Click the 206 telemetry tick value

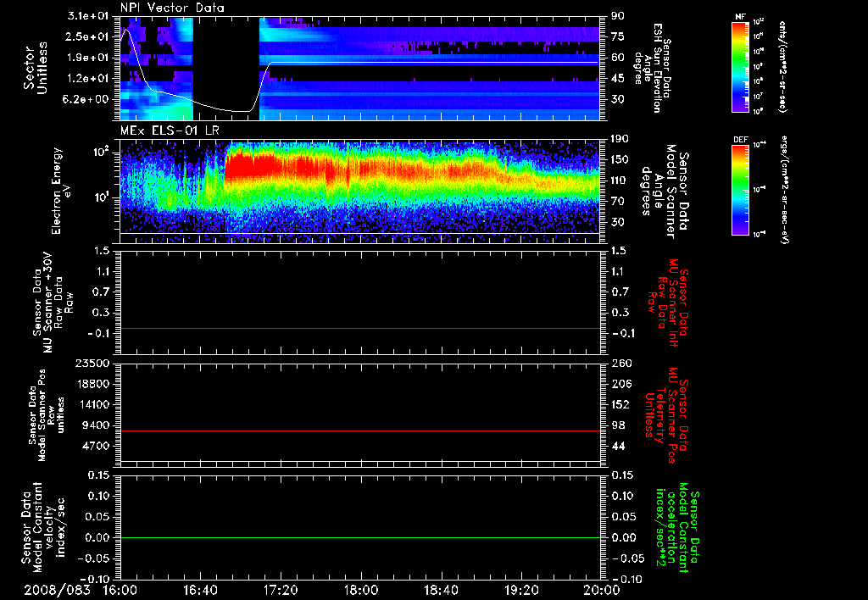620,384
